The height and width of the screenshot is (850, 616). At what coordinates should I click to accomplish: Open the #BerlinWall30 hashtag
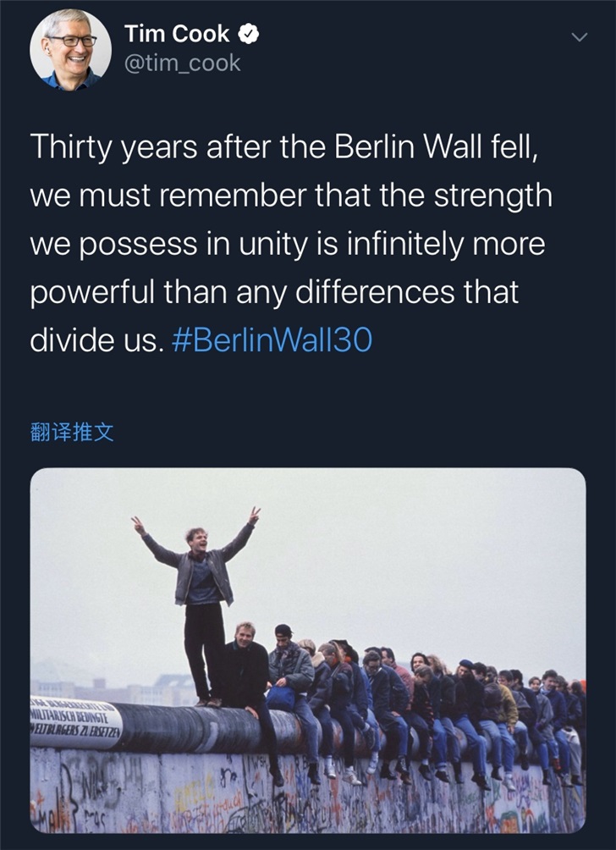click(272, 339)
